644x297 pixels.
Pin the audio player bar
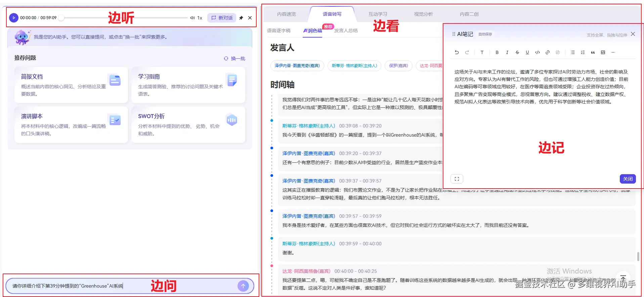(x=241, y=18)
